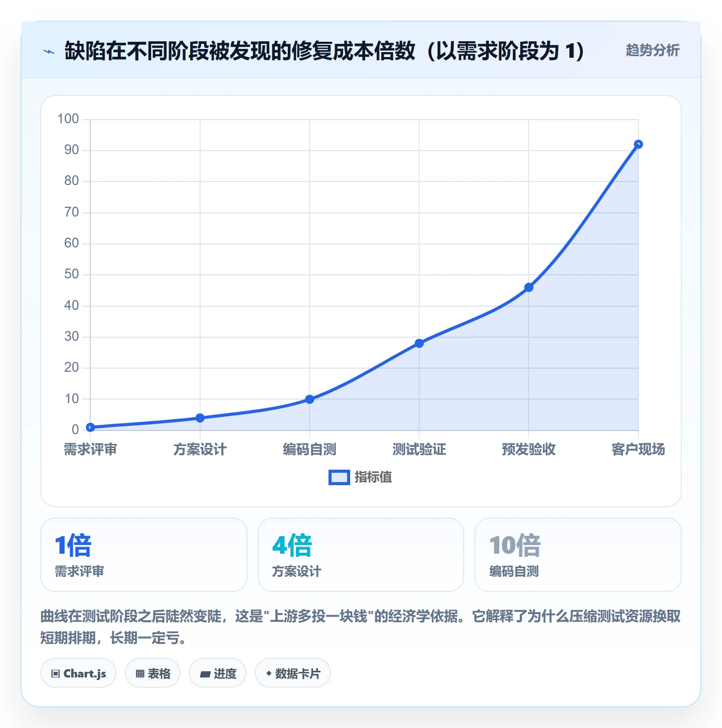The width and height of the screenshot is (722, 728).
Task: Click the data point for 方案设计
Action: pyautogui.click(x=200, y=418)
